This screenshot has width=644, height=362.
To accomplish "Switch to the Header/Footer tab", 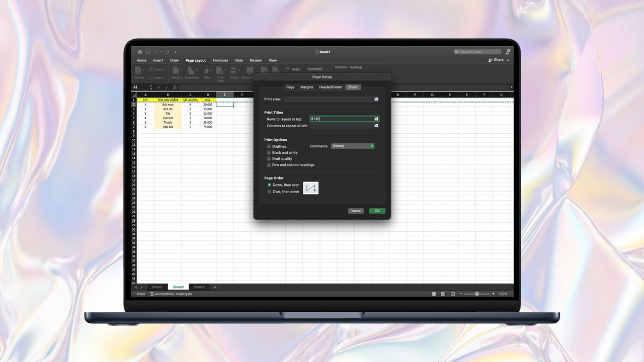I will click(331, 87).
